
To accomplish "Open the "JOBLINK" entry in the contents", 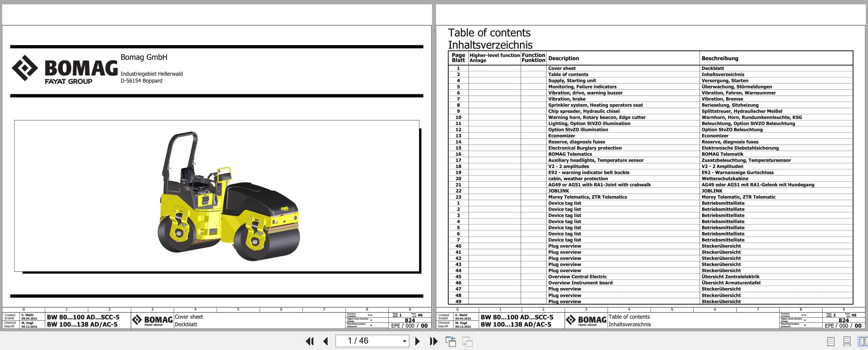I will pos(559,191).
